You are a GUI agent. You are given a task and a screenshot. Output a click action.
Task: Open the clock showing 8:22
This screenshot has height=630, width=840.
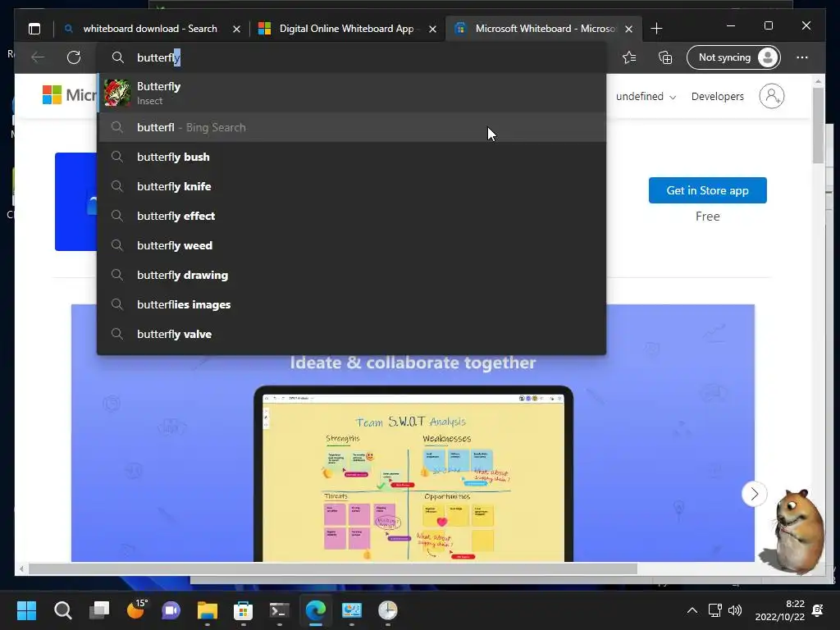coord(780,610)
